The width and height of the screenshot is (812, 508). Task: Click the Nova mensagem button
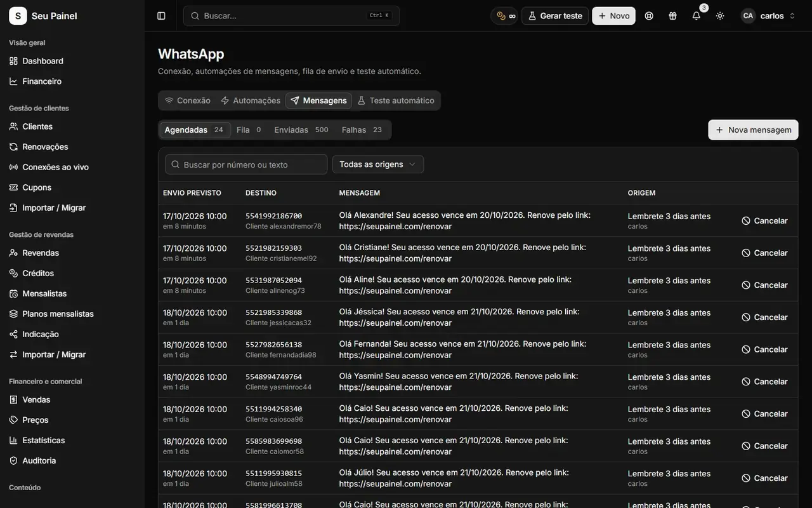pos(753,130)
